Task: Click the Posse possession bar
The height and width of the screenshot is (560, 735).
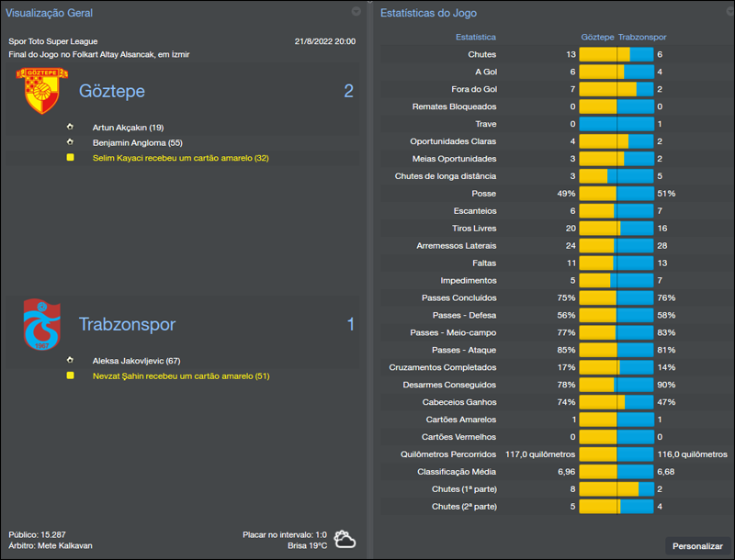Action: 616,193
